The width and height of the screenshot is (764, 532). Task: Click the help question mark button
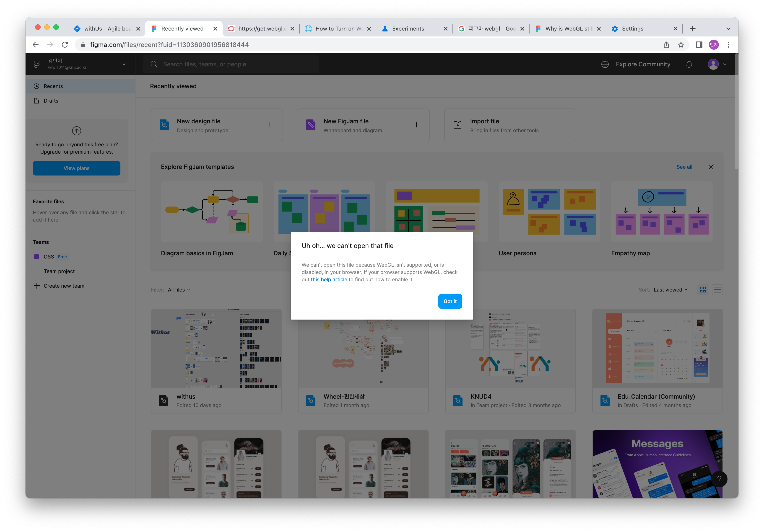click(719, 479)
